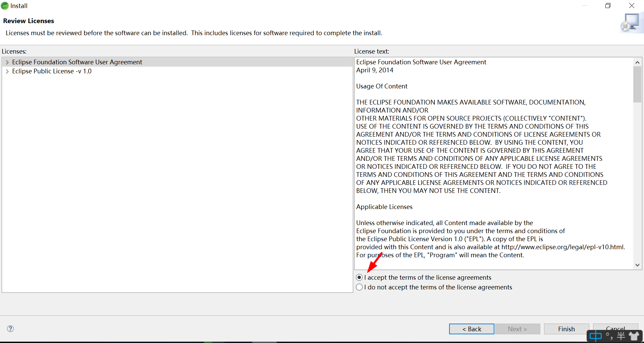Click the Eclipse icon in title bar
644x343 pixels.
point(5,6)
